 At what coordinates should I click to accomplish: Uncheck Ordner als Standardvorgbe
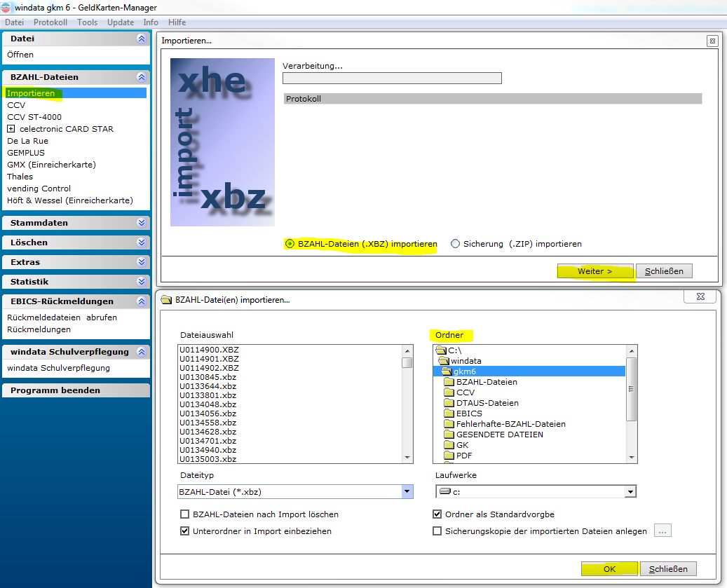437,514
